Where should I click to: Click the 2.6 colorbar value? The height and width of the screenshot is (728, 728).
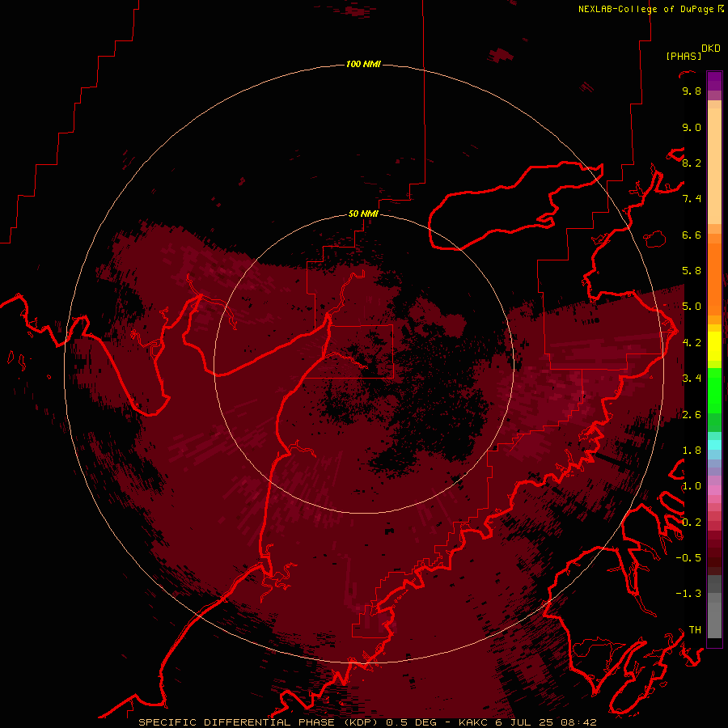tap(692, 415)
